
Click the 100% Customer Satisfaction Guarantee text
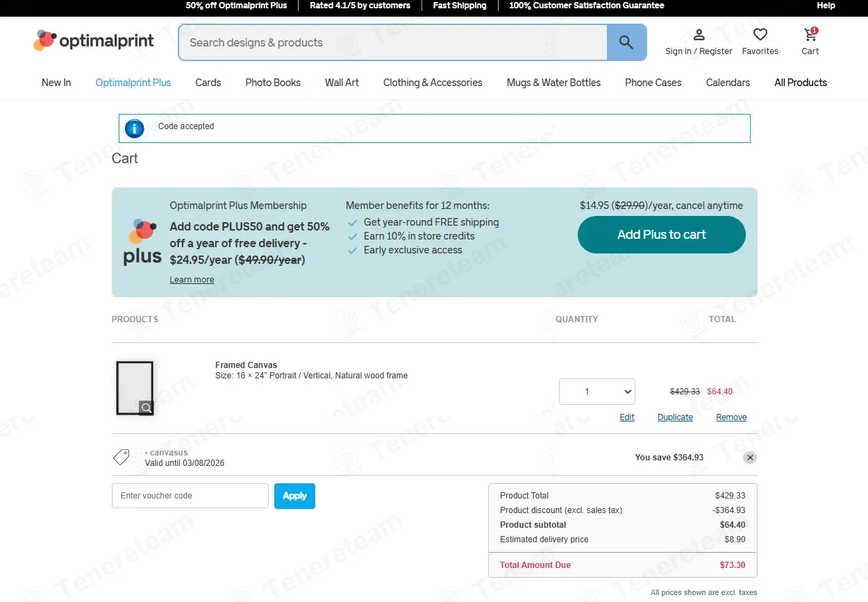(x=587, y=6)
